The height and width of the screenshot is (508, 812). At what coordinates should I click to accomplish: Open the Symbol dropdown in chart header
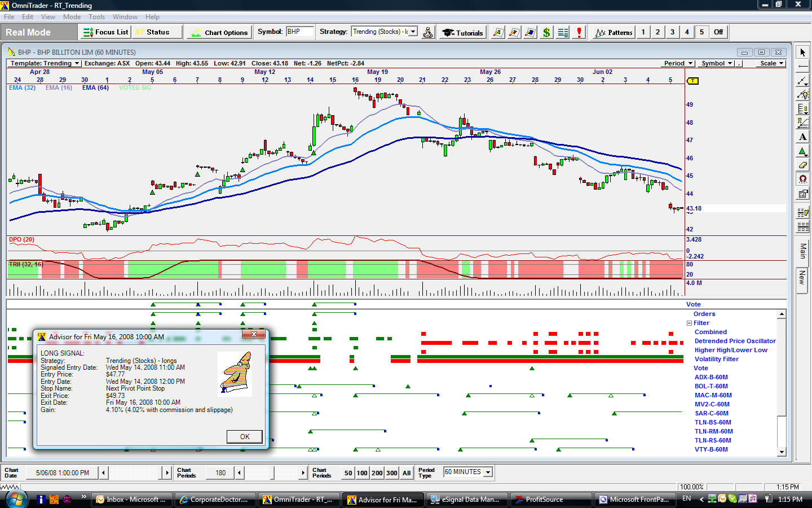(717, 63)
